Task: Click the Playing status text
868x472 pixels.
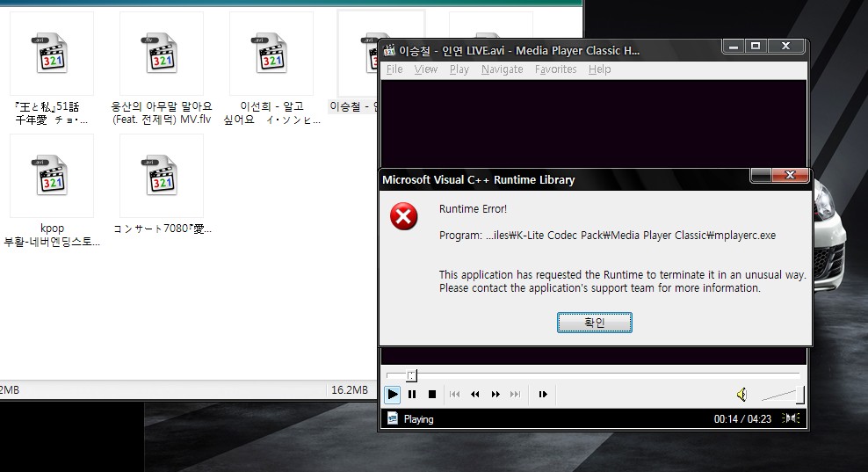Action: tap(418, 419)
